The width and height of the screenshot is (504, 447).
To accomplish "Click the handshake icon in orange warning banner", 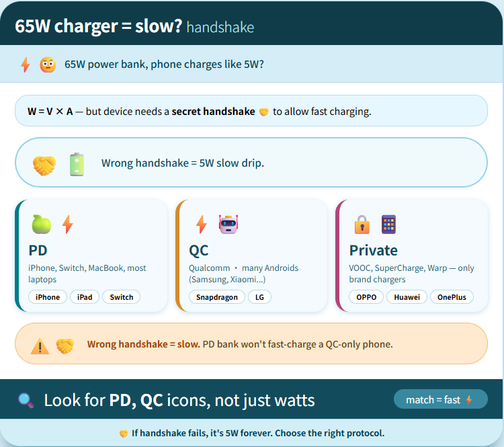I will tap(65, 346).
